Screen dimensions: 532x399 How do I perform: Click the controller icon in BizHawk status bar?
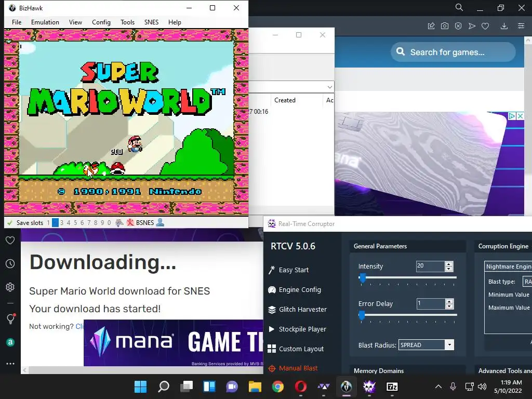(119, 223)
